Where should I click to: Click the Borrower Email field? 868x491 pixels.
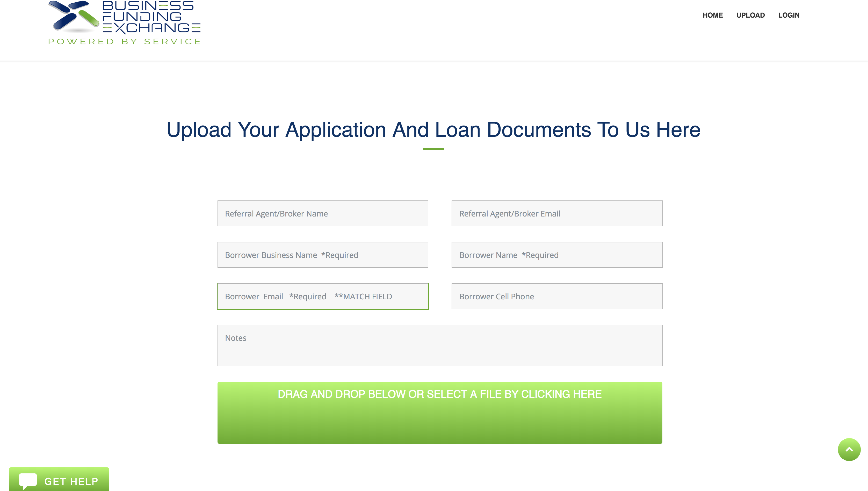coord(322,296)
